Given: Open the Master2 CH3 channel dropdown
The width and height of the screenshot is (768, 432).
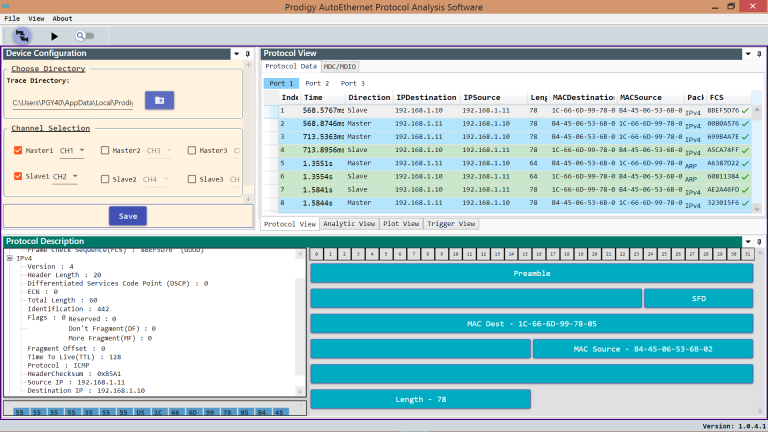Looking at the screenshot, I should pos(159,151).
